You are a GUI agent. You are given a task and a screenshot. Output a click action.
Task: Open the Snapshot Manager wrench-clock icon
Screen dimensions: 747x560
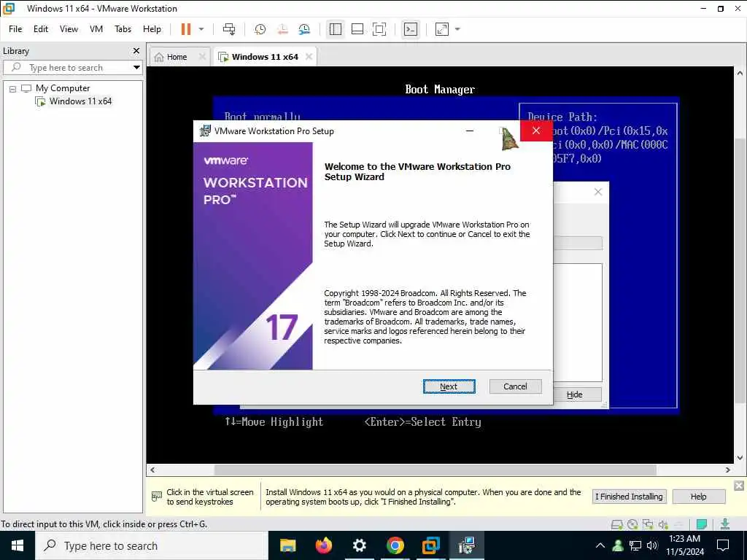[304, 29]
